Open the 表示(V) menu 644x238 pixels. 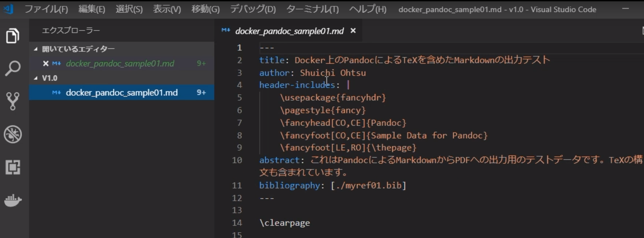(167, 9)
